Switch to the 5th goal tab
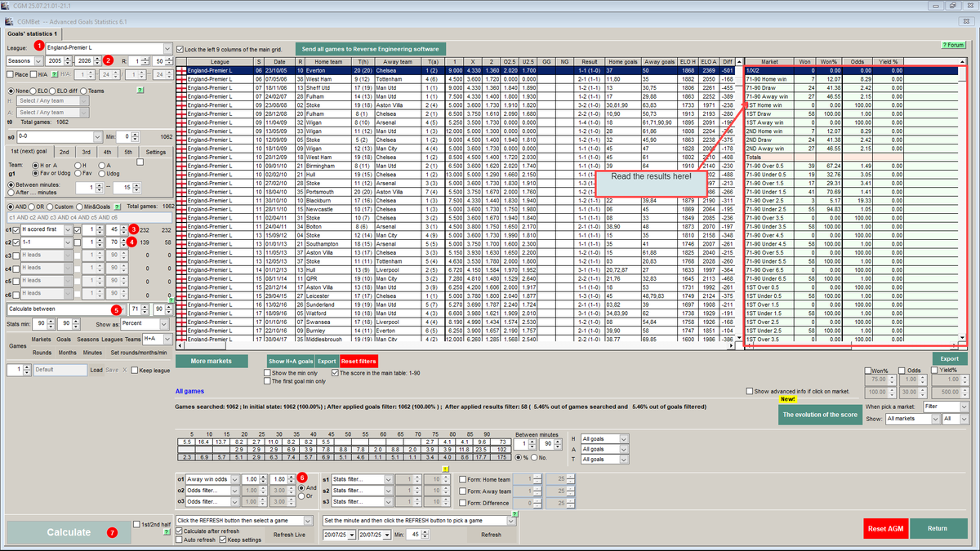Screen dimensions: 980x551 (x=127, y=152)
